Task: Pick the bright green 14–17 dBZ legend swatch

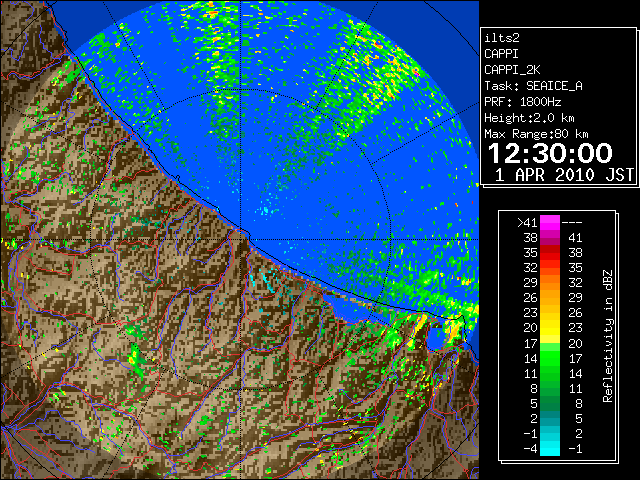Action: tap(550, 358)
